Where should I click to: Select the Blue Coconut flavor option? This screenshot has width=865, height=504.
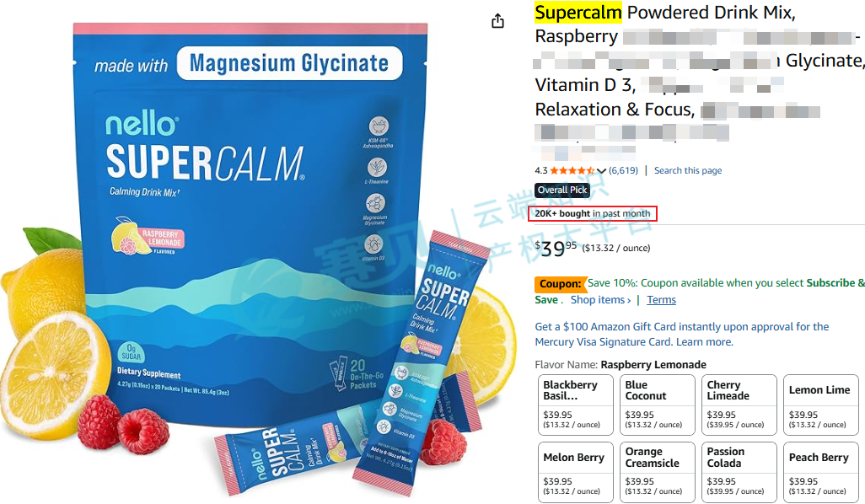(657, 405)
